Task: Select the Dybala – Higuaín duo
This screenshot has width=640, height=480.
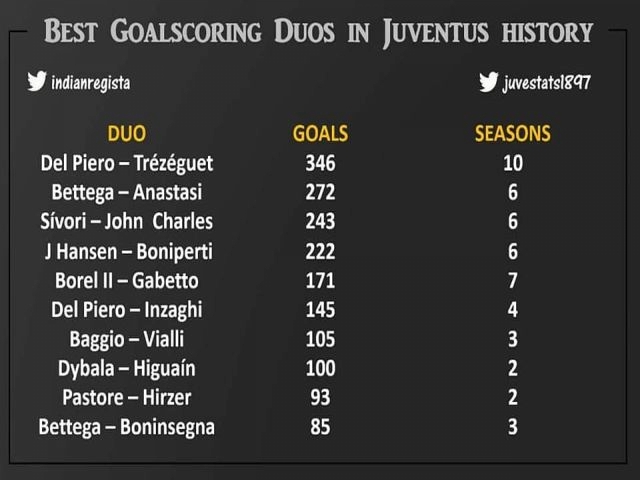Action: point(127,369)
